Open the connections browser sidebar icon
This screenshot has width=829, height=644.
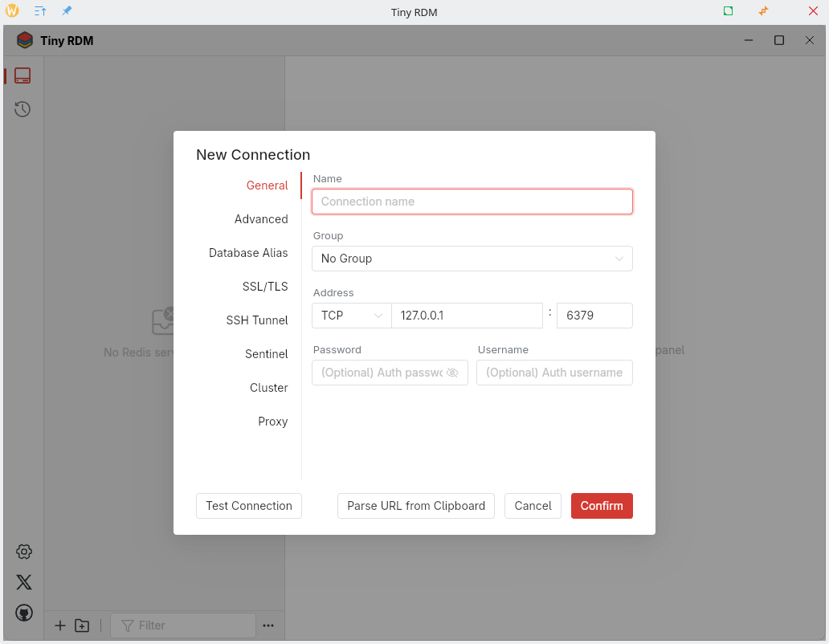coord(22,75)
